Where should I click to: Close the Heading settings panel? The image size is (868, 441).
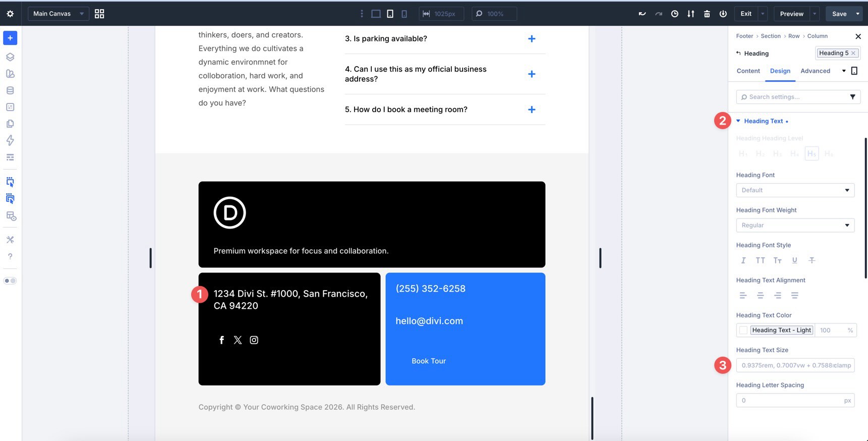tap(858, 36)
